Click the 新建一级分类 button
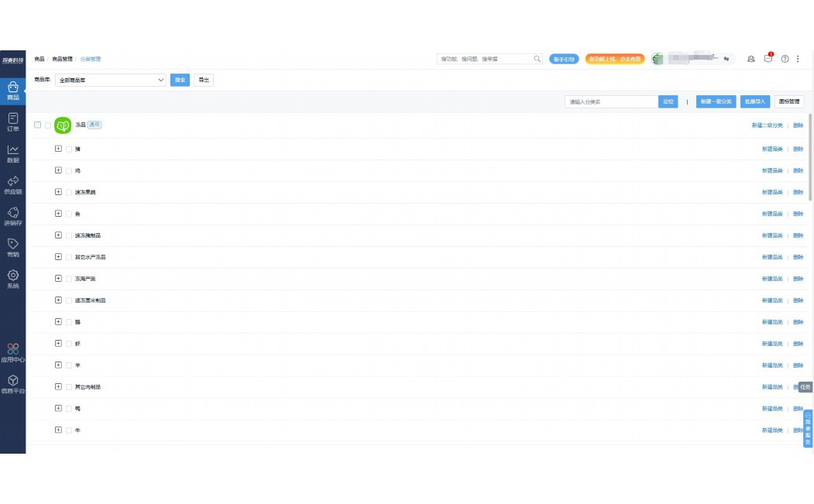Viewport: 814px width, 504px height. tap(716, 101)
